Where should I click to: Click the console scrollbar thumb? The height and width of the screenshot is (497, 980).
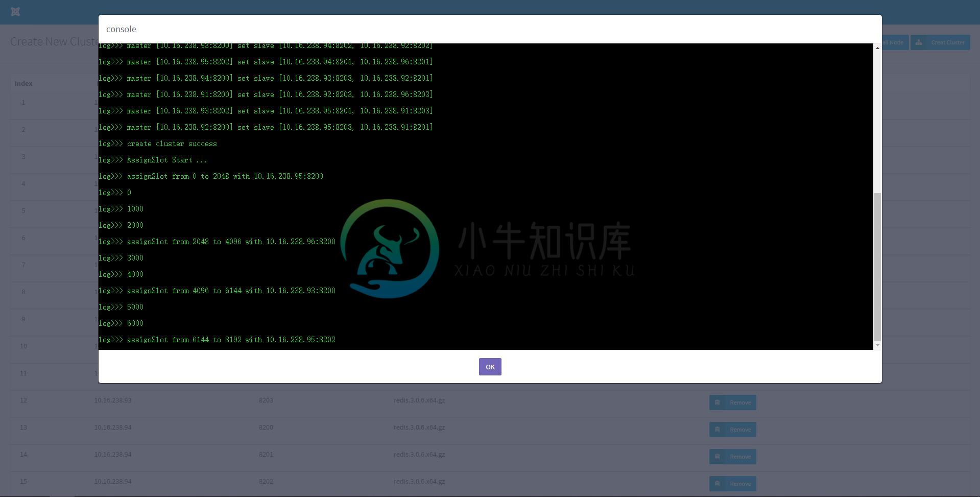coord(877,267)
